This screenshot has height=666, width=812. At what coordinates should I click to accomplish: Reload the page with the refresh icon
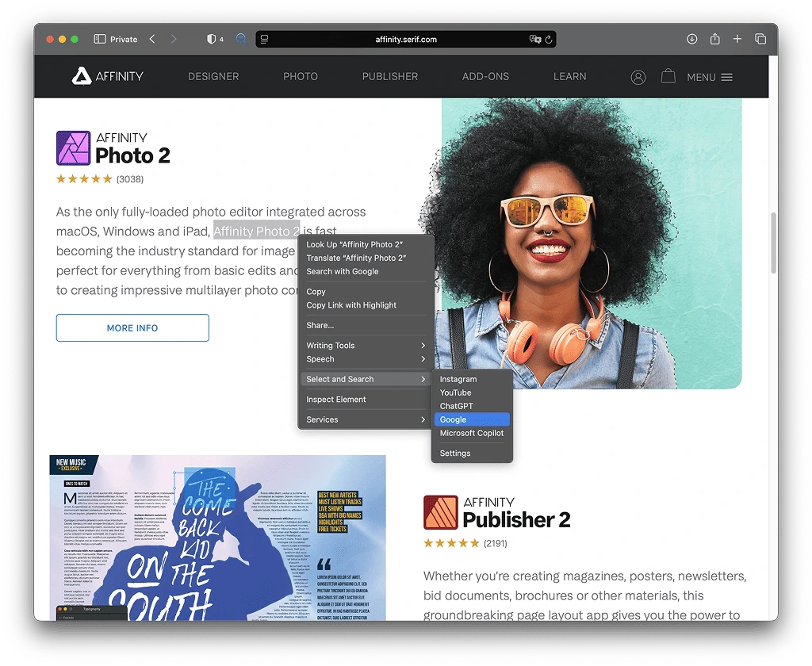[549, 40]
